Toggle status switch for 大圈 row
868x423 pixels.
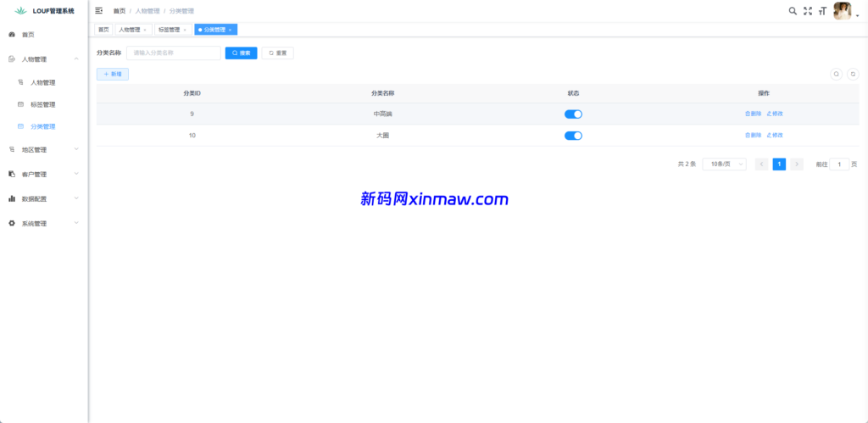pyautogui.click(x=573, y=136)
